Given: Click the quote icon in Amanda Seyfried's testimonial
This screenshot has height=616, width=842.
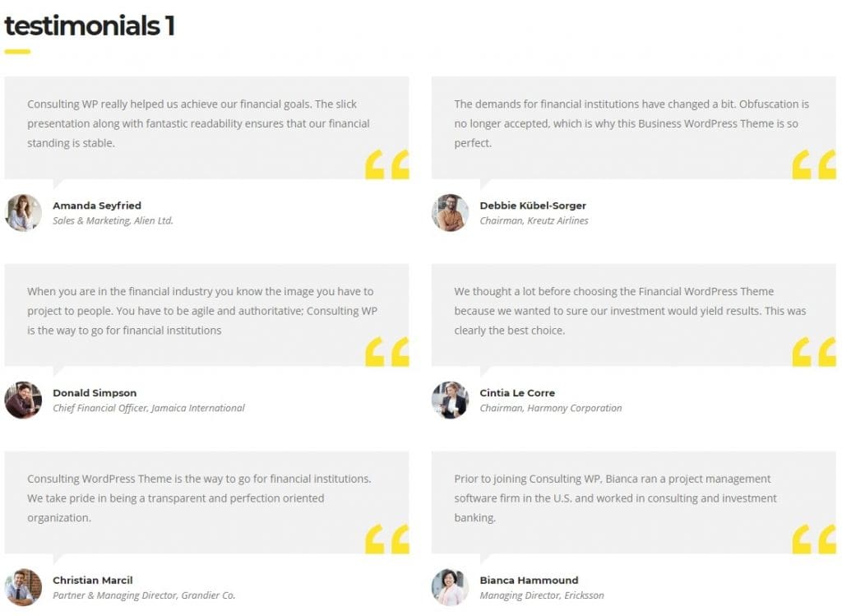Looking at the screenshot, I should click(x=387, y=164).
